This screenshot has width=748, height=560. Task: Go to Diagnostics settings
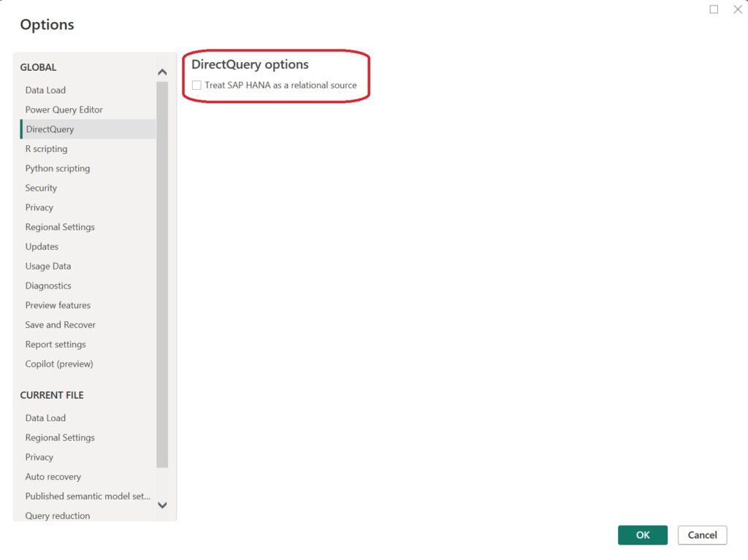pyautogui.click(x=48, y=285)
